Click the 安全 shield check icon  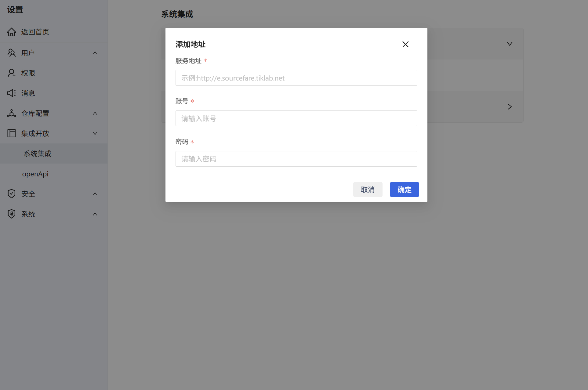(x=12, y=194)
